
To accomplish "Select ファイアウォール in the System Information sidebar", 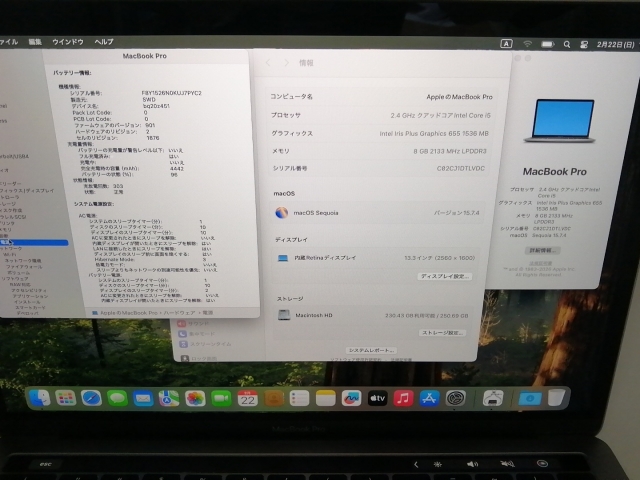I will point(24,267).
